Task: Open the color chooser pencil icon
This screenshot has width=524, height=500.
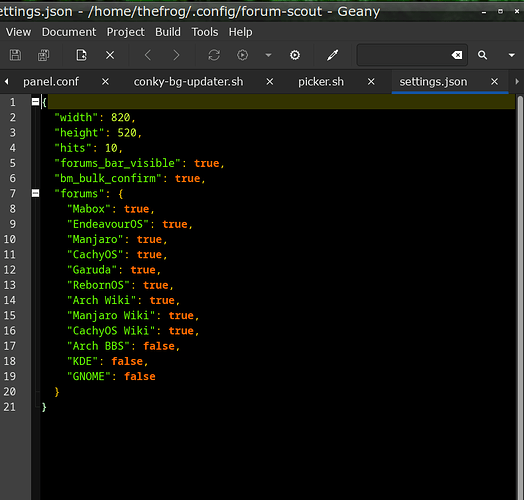Action: 333,55
